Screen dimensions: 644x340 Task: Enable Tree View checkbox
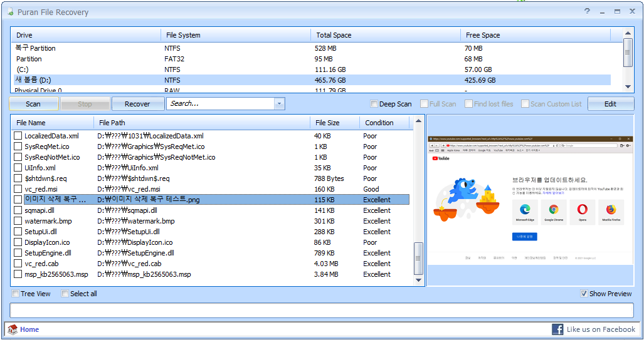click(x=15, y=294)
